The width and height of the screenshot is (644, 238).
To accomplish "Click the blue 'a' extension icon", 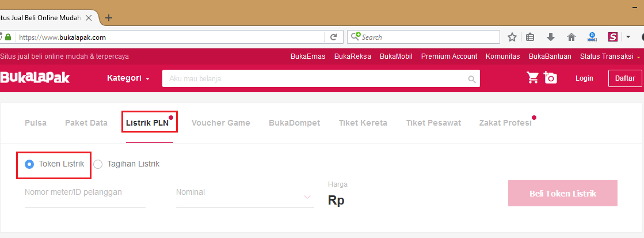I will click(592, 37).
